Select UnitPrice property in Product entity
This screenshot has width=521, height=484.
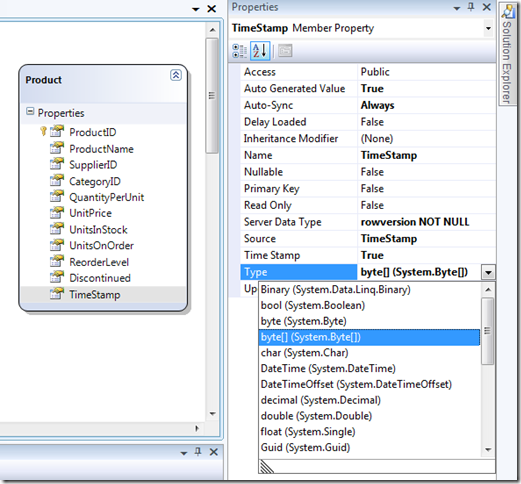click(90, 213)
